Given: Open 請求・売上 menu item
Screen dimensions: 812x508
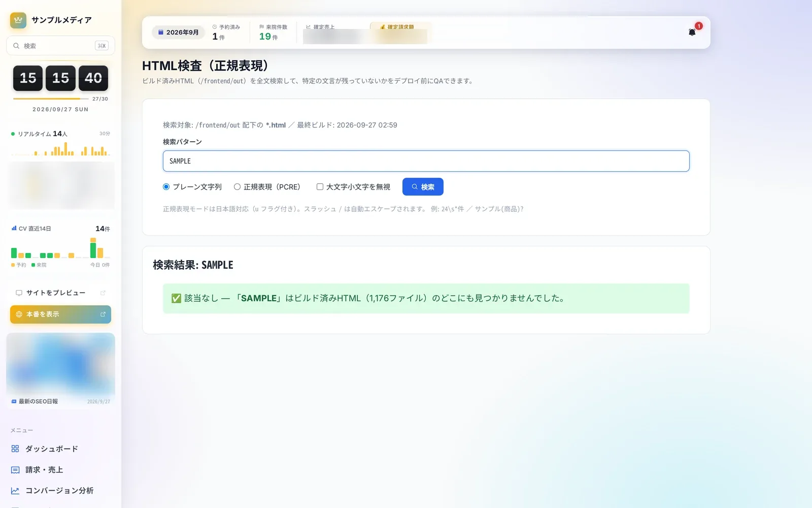Looking at the screenshot, I should pos(60,470).
